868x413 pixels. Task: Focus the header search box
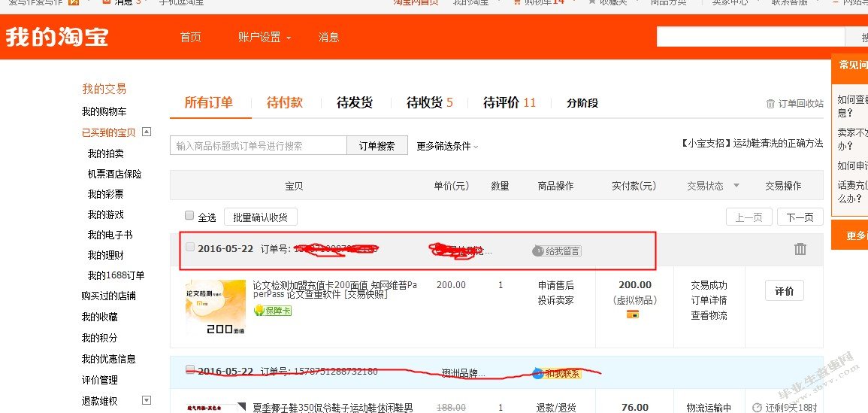750,37
